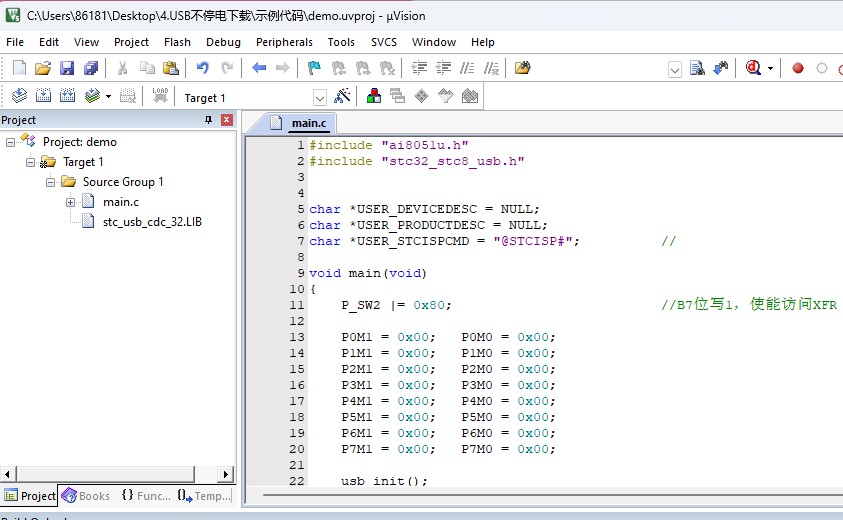Create a new file with the New icon
The height and width of the screenshot is (520, 843).
pos(19,68)
